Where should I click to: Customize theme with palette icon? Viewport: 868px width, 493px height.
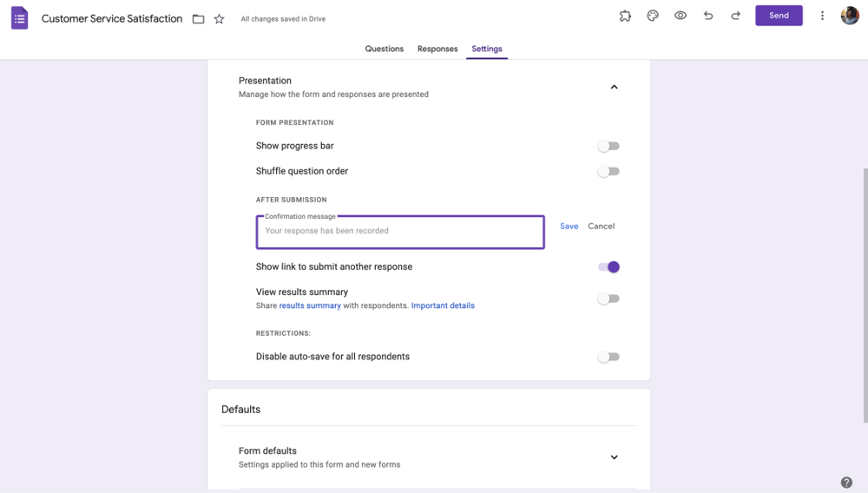(653, 16)
